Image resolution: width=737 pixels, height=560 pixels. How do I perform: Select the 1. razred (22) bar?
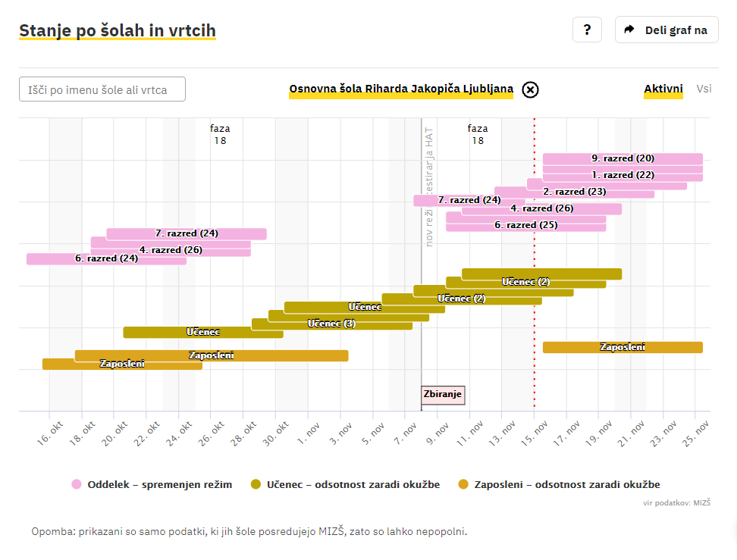coord(623,175)
